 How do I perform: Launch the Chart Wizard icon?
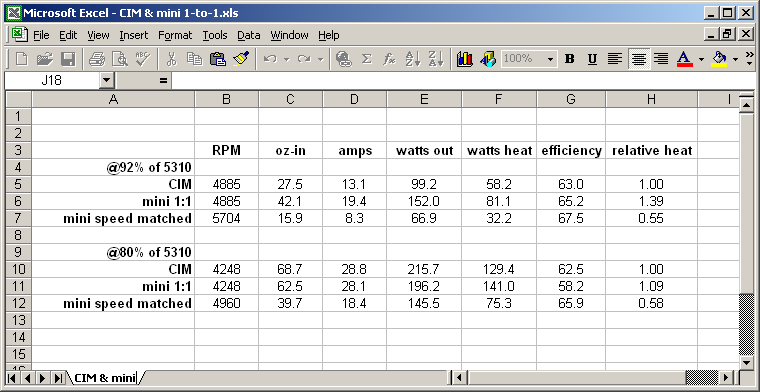tap(464, 59)
